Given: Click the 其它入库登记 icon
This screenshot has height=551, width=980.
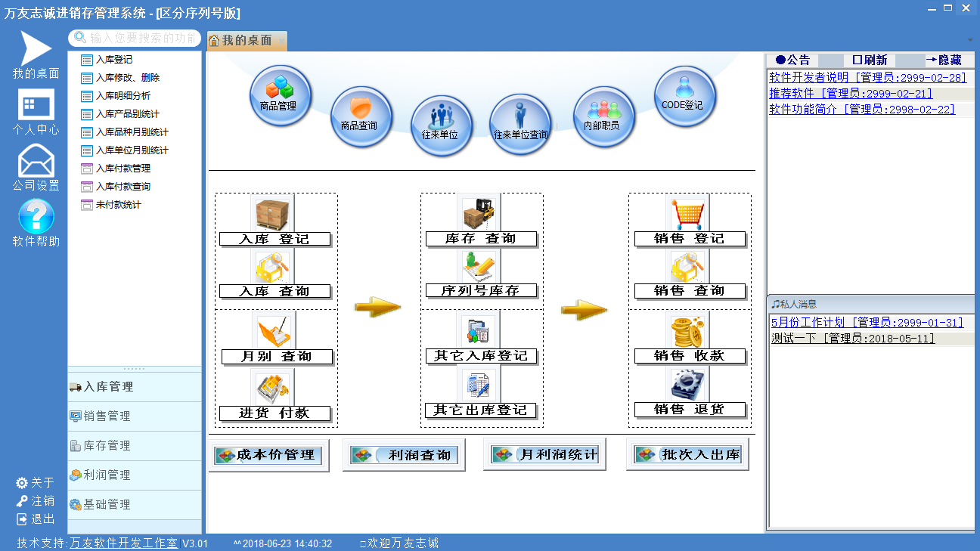Looking at the screenshot, I should [x=479, y=330].
